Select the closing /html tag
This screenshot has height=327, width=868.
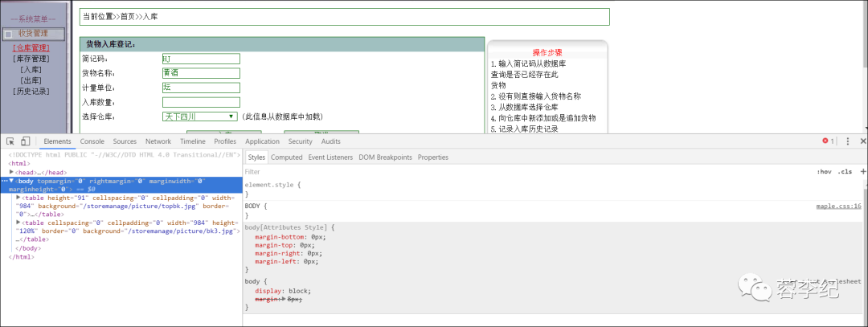point(20,257)
